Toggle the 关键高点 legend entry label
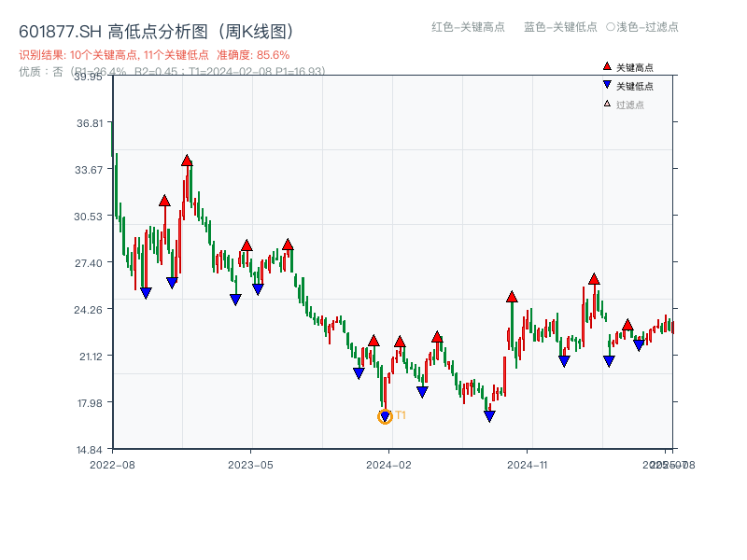 click(635, 67)
